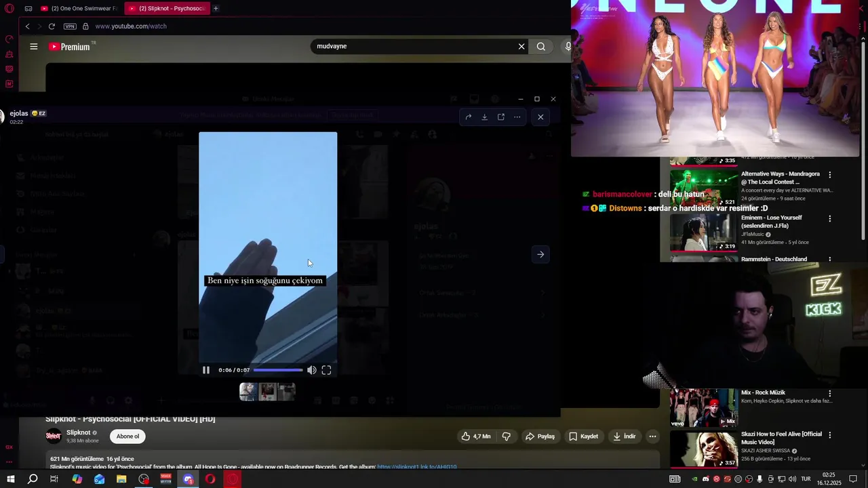The image size is (868, 488).
Task: Mute the Discord clip's volume
Action: click(311, 370)
